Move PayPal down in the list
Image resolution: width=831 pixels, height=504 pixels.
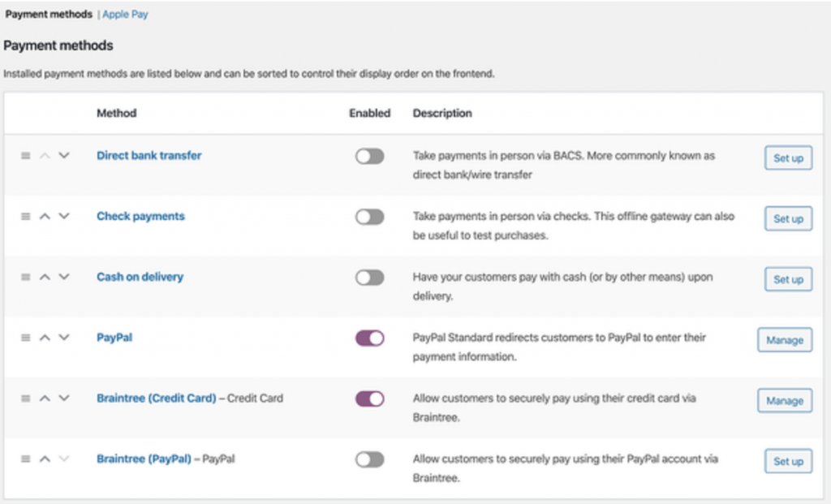tap(64, 338)
